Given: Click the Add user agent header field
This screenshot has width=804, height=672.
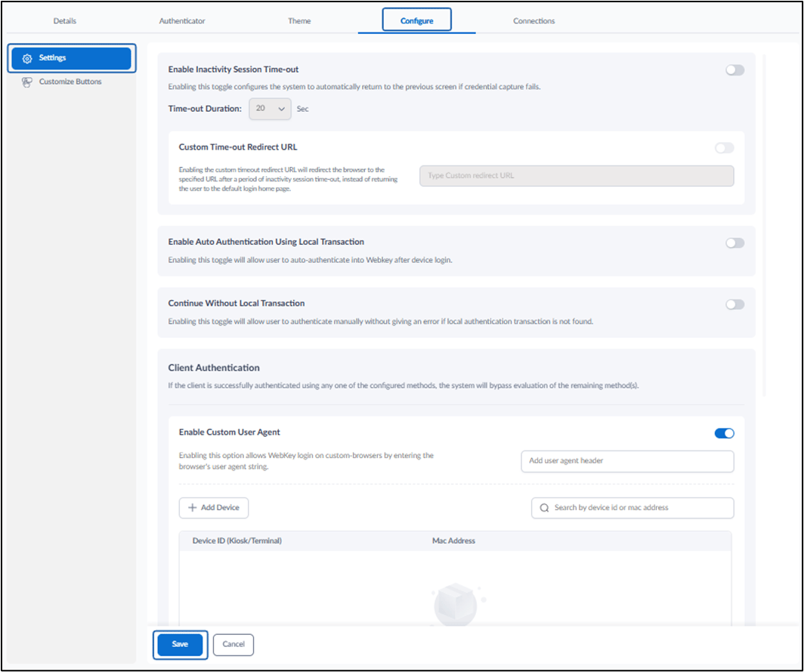Looking at the screenshot, I should pos(627,460).
